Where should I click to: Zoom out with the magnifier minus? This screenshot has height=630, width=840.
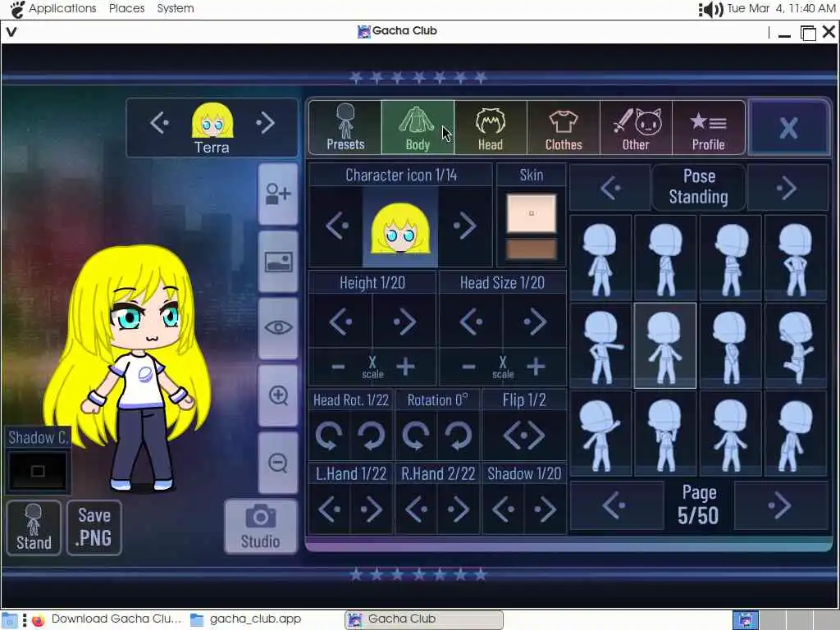tap(278, 463)
